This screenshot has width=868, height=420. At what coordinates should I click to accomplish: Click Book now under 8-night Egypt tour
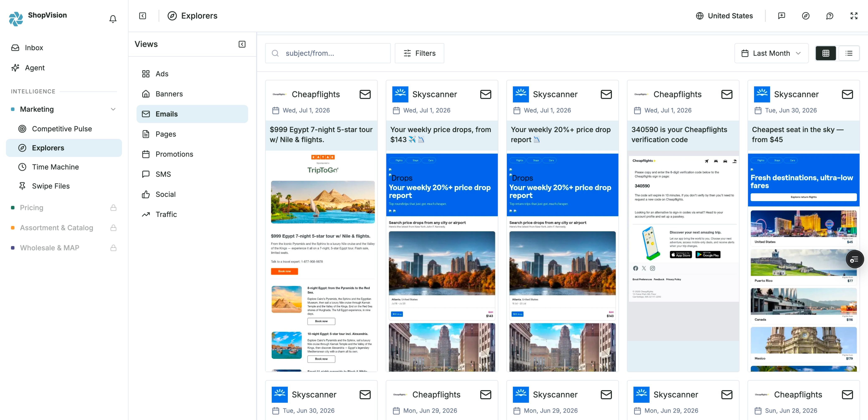[321, 321]
